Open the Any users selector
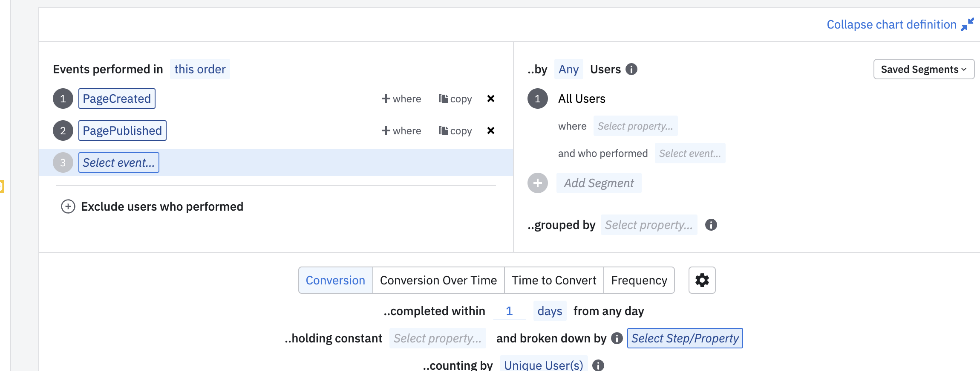Viewport: 980px width, 371px height. [x=568, y=69]
